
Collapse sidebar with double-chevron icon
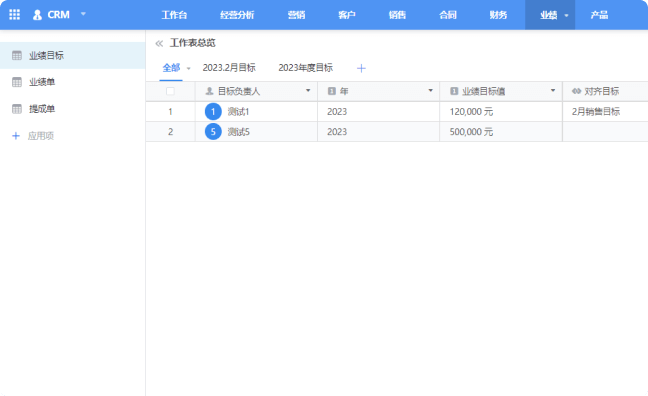coord(159,43)
